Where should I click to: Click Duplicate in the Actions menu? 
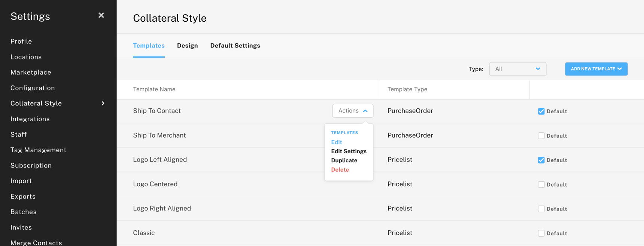tap(344, 160)
